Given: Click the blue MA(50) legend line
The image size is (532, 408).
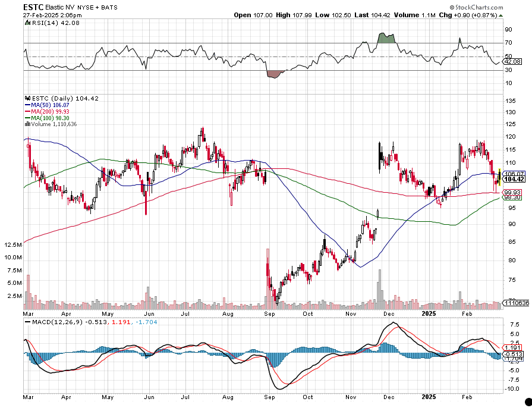Looking at the screenshot, I should point(26,105).
